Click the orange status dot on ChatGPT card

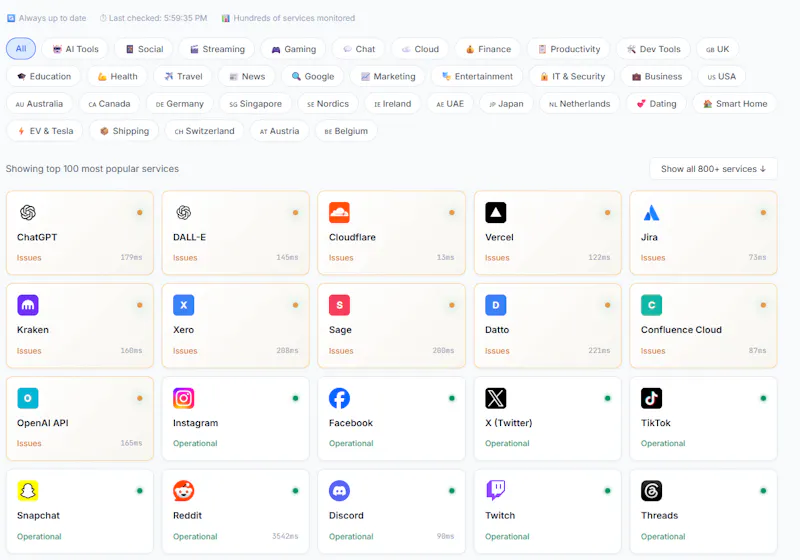pos(139,212)
